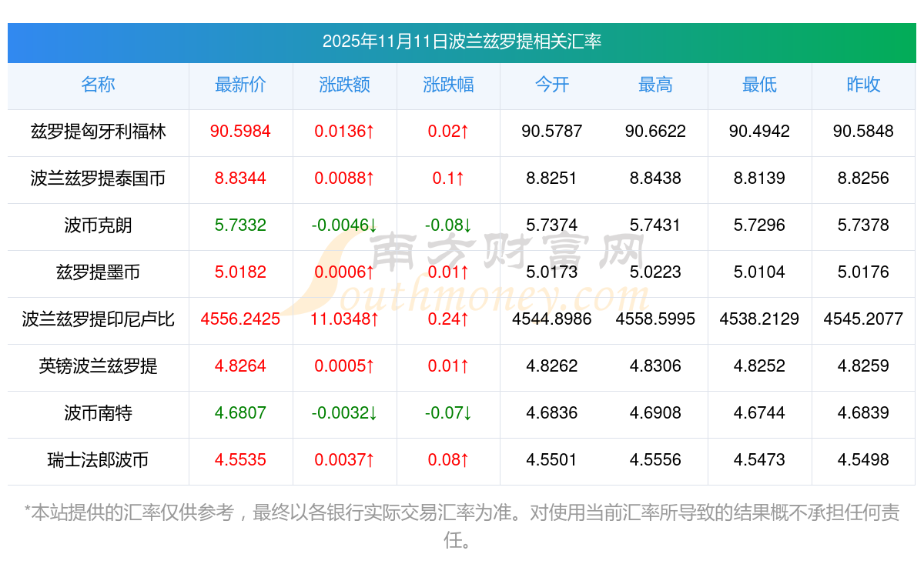This screenshot has width=924, height=564.
Task: Select opening value 4544.8986
Action: pos(552,319)
